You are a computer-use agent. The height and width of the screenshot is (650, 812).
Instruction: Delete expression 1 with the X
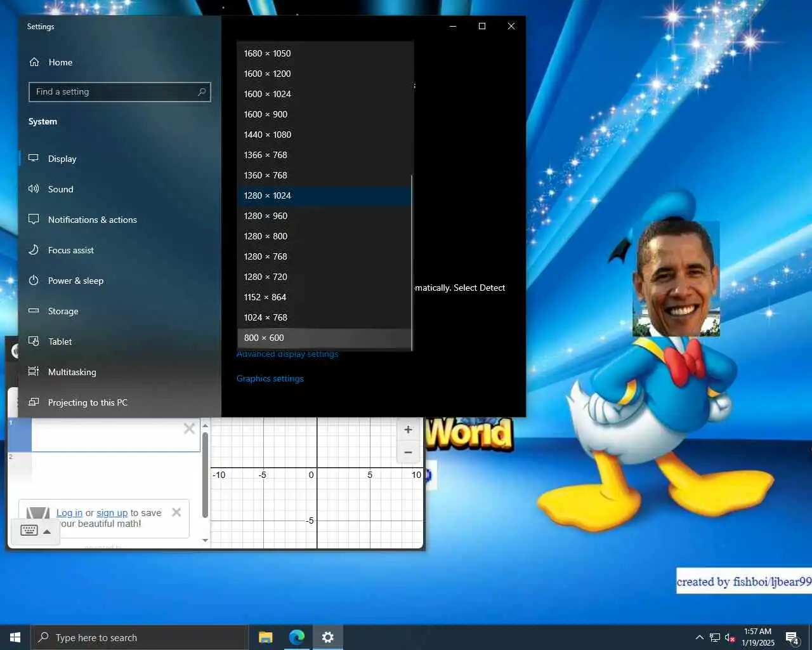tap(189, 428)
